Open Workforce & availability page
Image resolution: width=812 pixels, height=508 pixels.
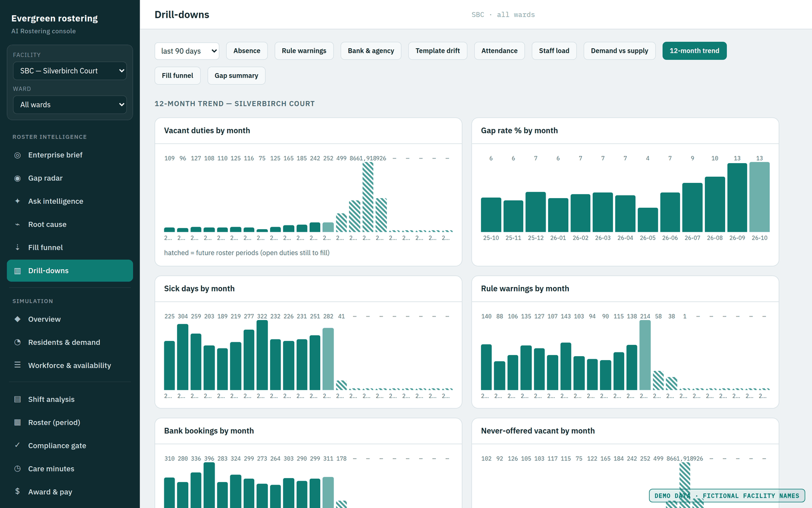(70, 365)
